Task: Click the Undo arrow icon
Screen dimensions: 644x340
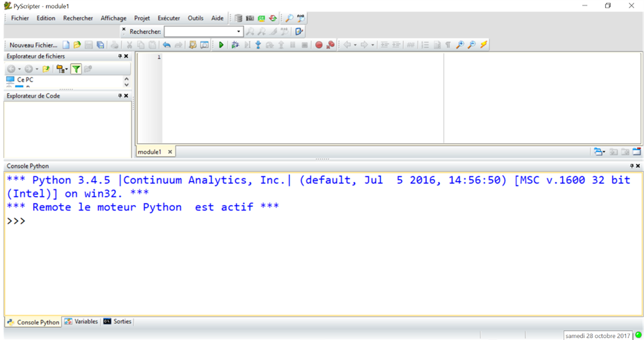Action: (166, 45)
